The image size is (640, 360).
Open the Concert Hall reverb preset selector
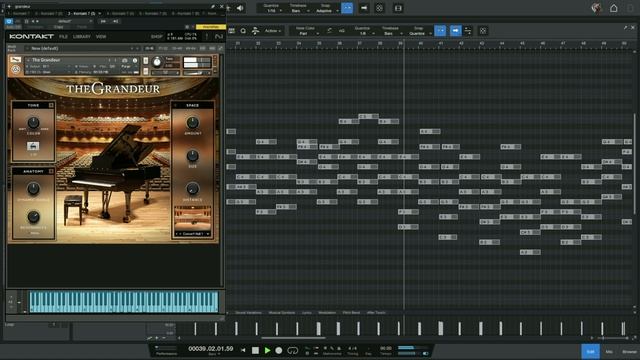tap(193, 234)
